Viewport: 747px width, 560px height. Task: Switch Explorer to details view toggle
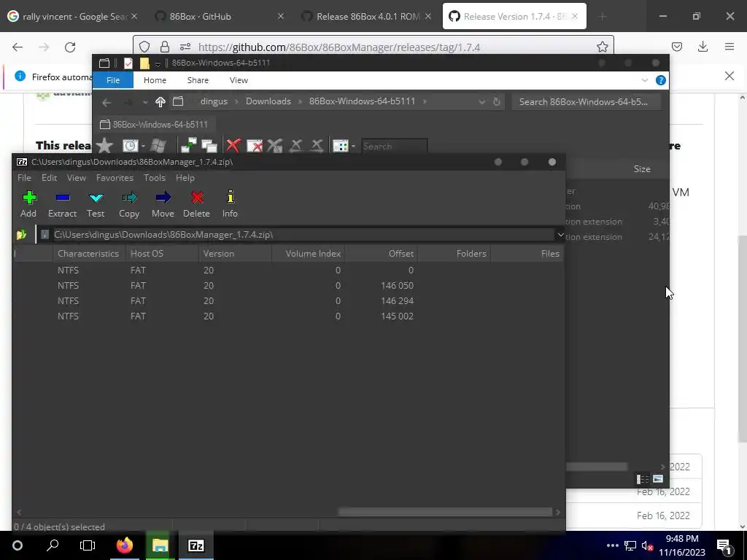(x=643, y=478)
